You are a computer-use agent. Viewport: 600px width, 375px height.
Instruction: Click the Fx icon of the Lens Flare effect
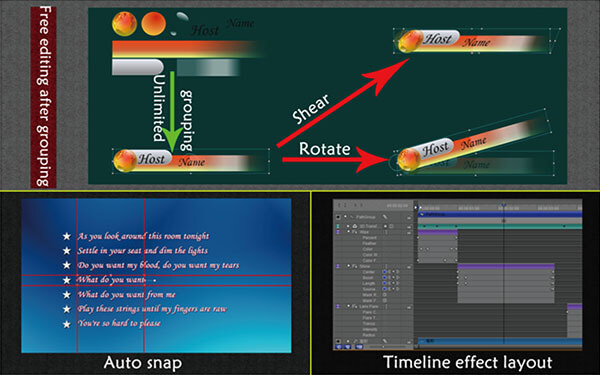(x=355, y=307)
